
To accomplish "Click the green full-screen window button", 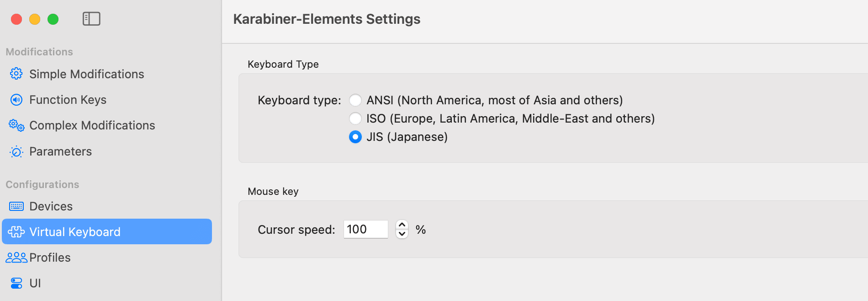I will tap(53, 19).
